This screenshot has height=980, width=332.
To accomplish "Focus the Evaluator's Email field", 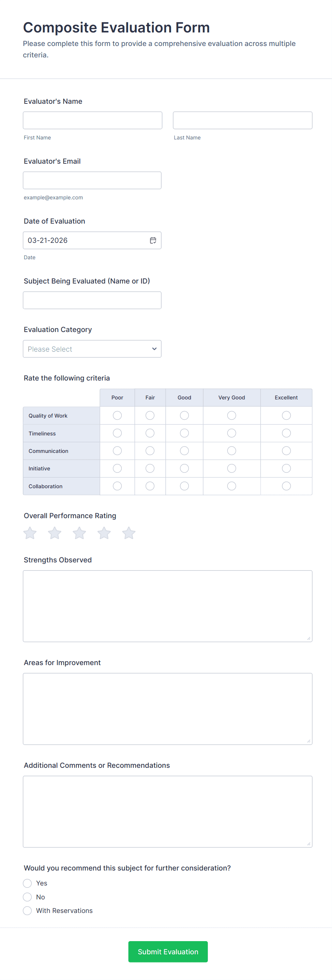I will coord(92,180).
